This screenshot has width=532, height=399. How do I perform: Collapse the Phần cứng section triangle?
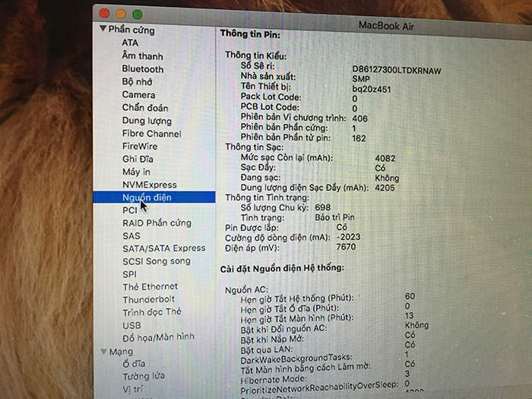tap(103, 29)
